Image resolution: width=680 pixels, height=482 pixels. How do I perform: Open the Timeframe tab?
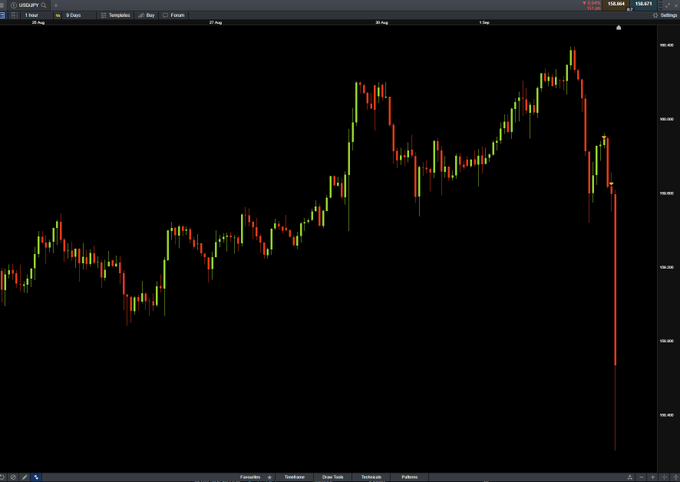294,477
